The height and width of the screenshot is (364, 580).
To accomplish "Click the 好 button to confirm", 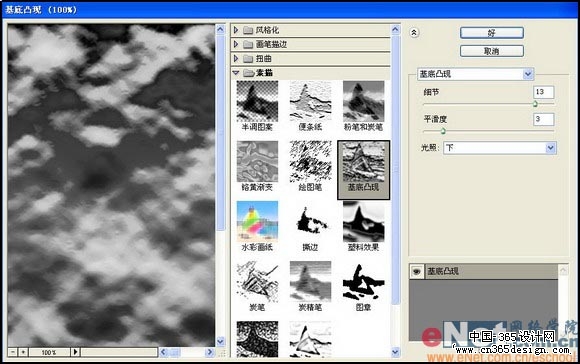I will coord(492,33).
